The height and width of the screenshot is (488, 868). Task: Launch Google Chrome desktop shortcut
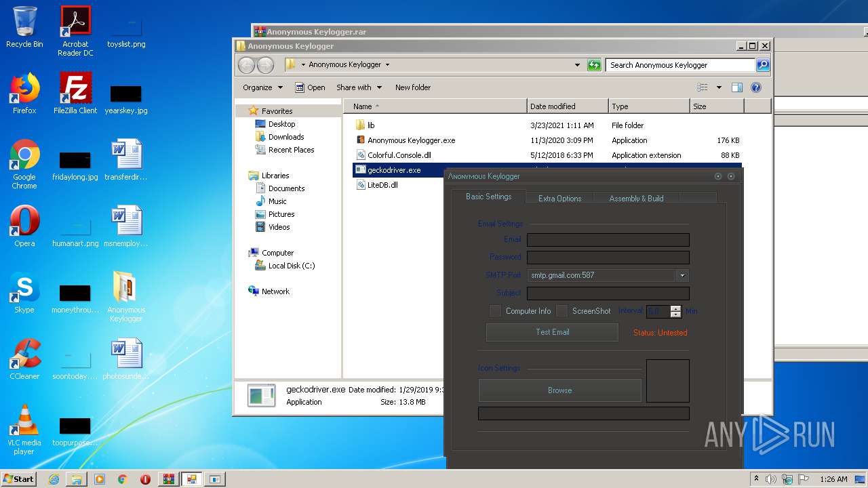(x=24, y=164)
